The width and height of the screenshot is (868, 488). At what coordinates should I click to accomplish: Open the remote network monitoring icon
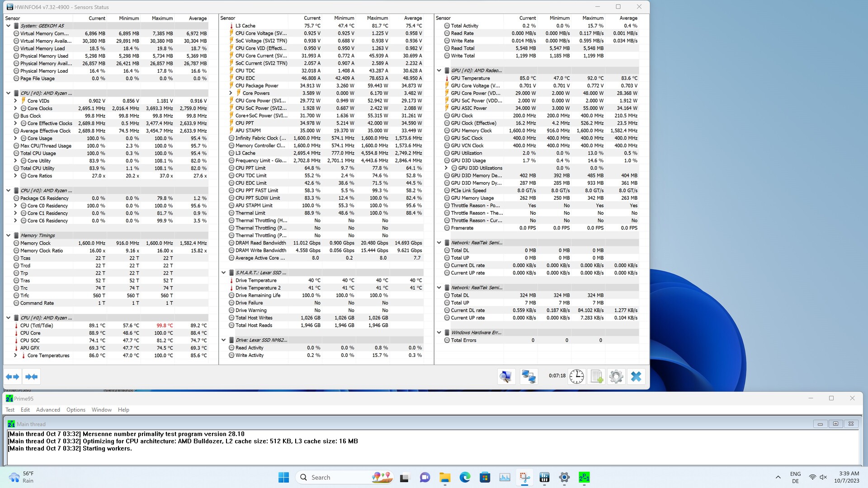coord(528,376)
